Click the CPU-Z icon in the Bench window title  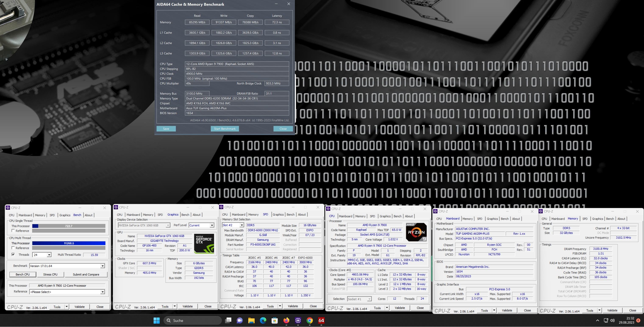click(8, 208)
